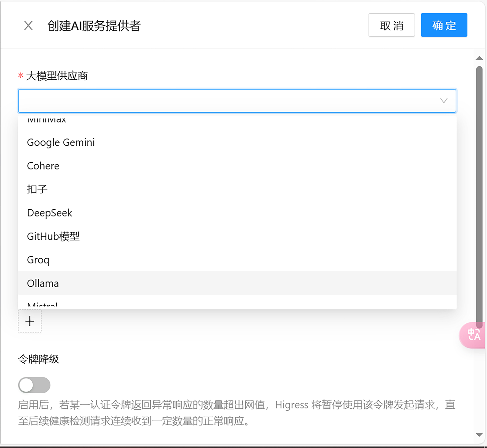487x448 pixels.
Task: Select Google Gemini from provider list
Action: coord(61,142)
